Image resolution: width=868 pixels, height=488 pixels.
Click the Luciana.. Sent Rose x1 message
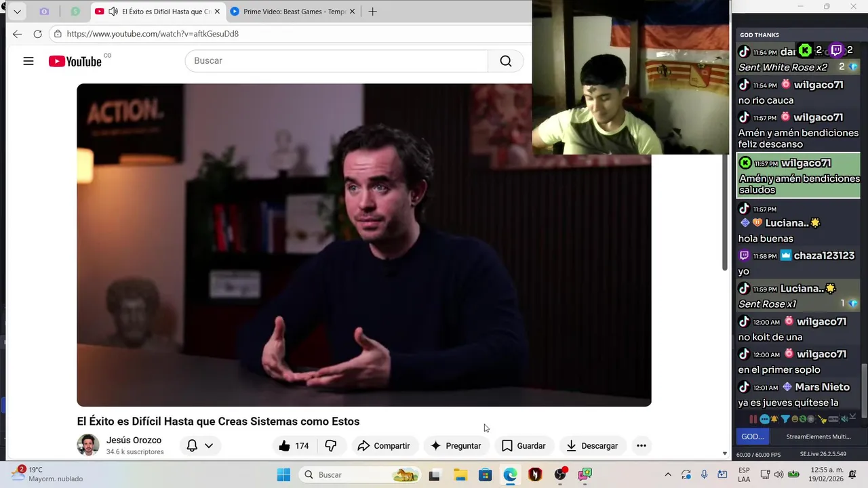coord(798,296)
